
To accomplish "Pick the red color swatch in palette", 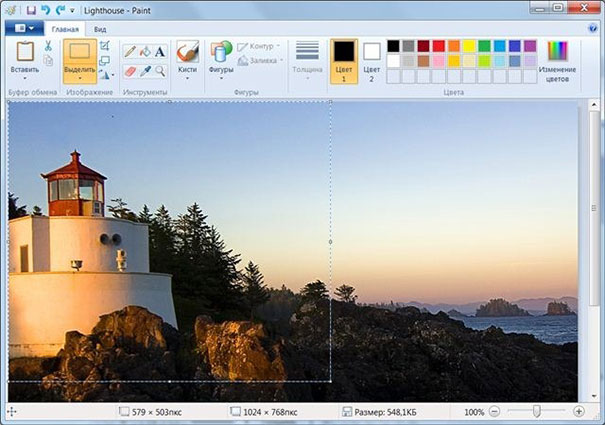I will coord(439,46).
